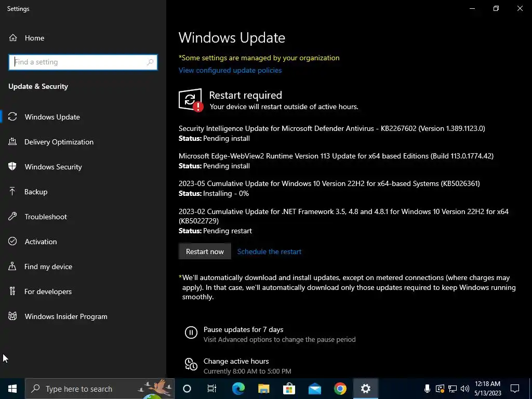Click the Home house icon
532x399 pixels.
pyautogui.click(x=13, y=38)
